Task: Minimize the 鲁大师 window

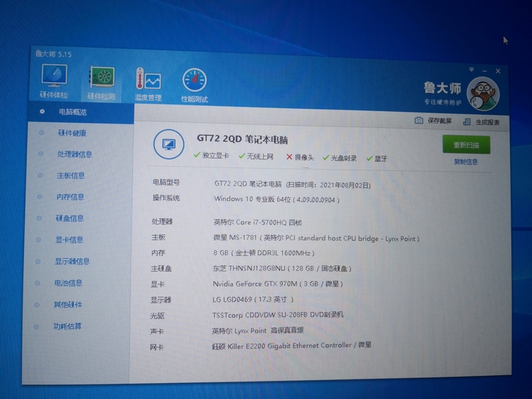Action: [x=484, y=71]
